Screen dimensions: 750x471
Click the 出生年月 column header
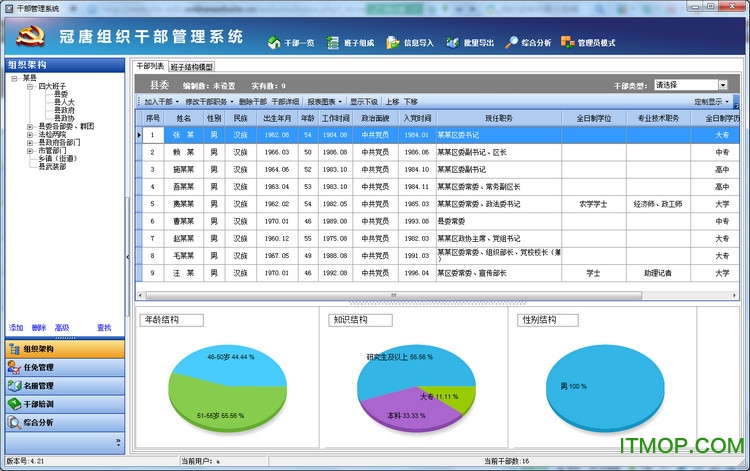(x=277, y=118)
